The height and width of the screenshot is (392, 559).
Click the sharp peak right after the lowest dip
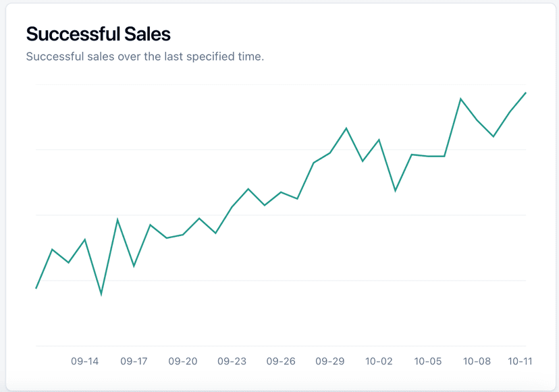pos(117,219)
